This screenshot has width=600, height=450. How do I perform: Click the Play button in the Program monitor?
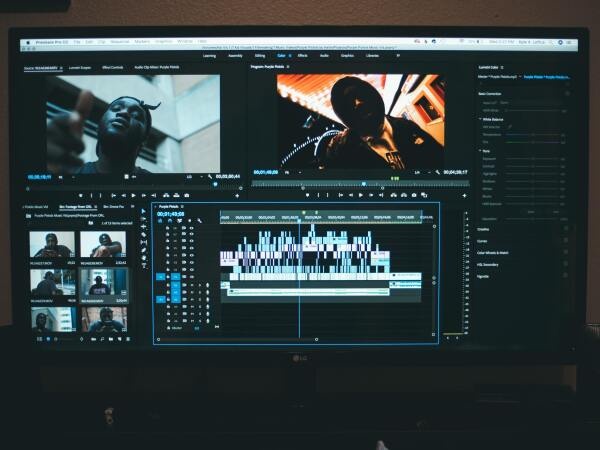pos(362,194)
